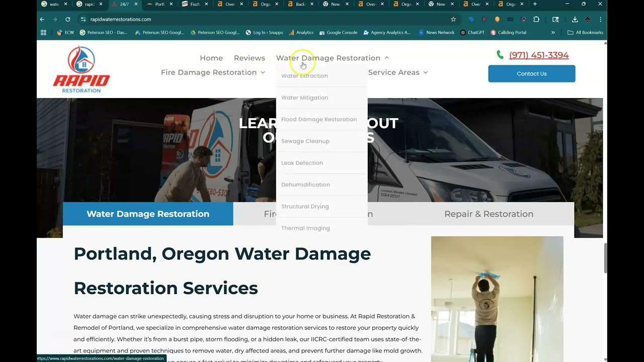Switch to the Repair & Restoration tab
The width and height of the screenshot is (644, 362).
489,214
